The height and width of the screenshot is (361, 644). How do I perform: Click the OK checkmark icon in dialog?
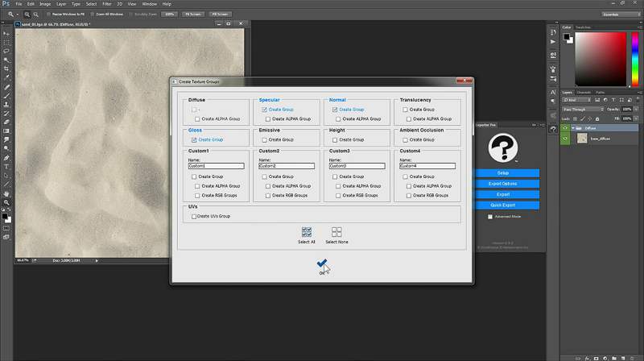click(x=322, y=263)
